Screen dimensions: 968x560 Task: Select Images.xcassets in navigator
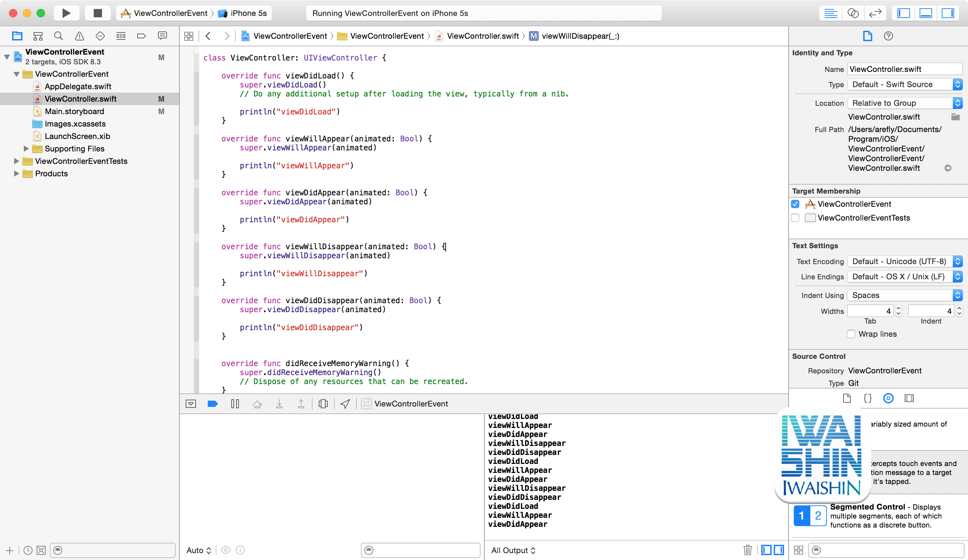75,124
